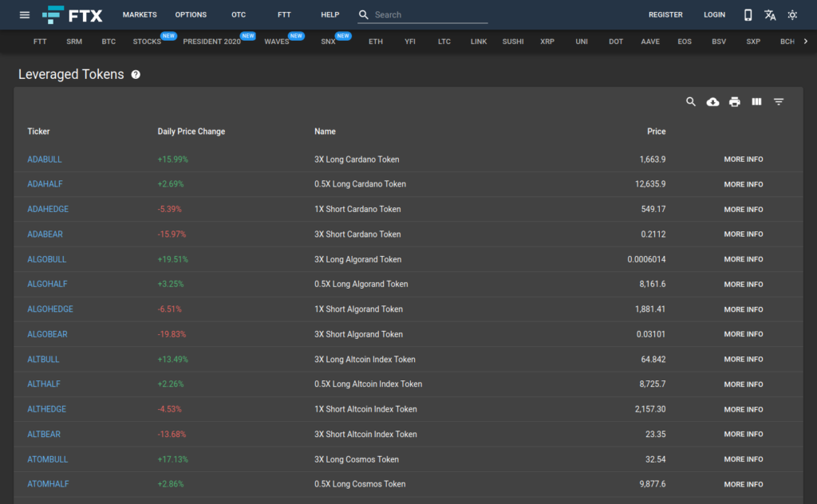Select the SNX ticker shortcut
Viewport: 817px width, 504px height.
click(328, 41)
